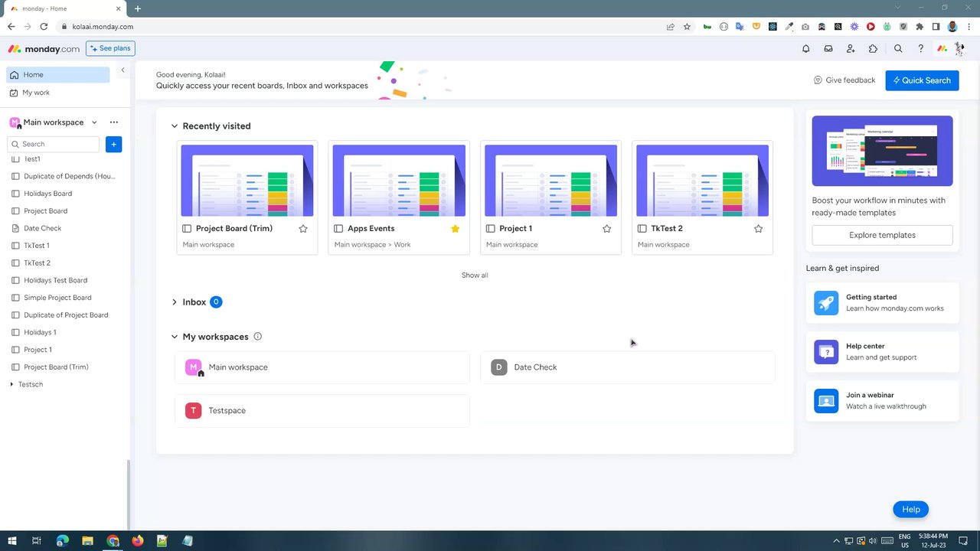The width and height of the screenshot is (980, 551).
Task: Open Testspace workspace card
Action: (322, 410)
